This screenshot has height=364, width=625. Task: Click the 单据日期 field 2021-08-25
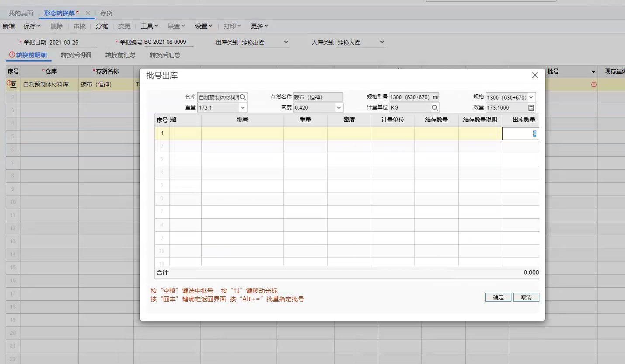click(73, 43)
